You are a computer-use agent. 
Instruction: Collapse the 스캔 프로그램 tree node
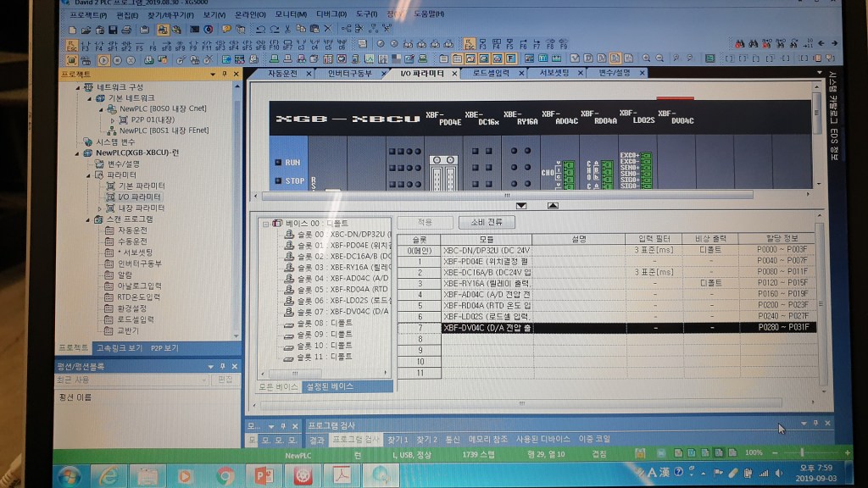(x=89, y=219)
